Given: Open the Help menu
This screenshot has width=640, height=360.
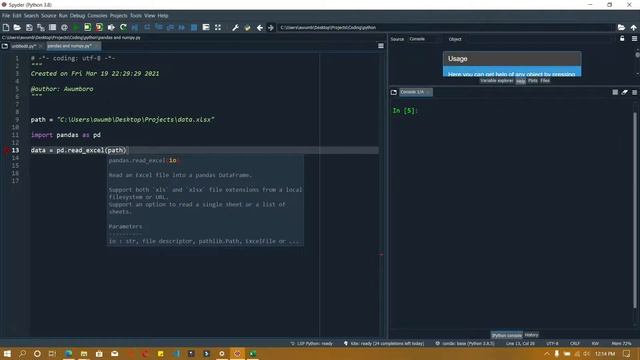Looking at the screenshot, I should point(163,16).
